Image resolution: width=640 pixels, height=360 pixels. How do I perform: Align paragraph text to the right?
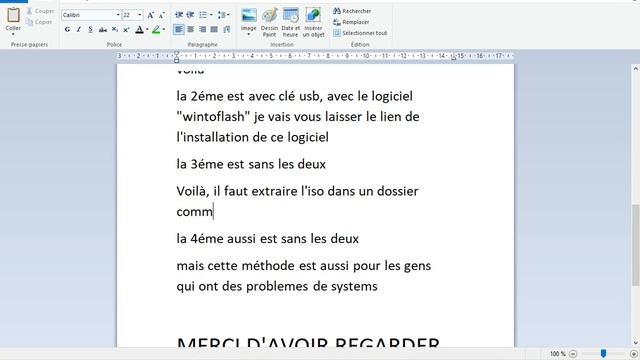pos(202,29)
